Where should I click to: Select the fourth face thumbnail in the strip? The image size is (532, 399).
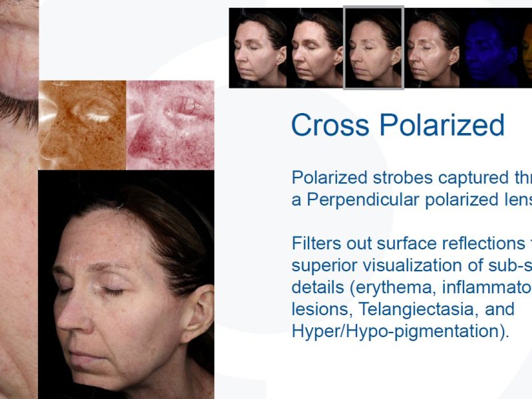click(433, 48)
